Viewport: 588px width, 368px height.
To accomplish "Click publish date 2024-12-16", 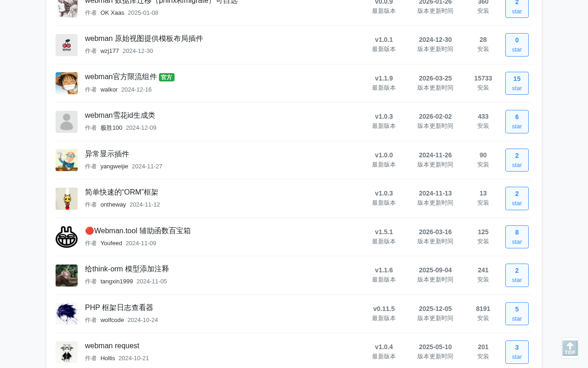I will tap(136, 90).
